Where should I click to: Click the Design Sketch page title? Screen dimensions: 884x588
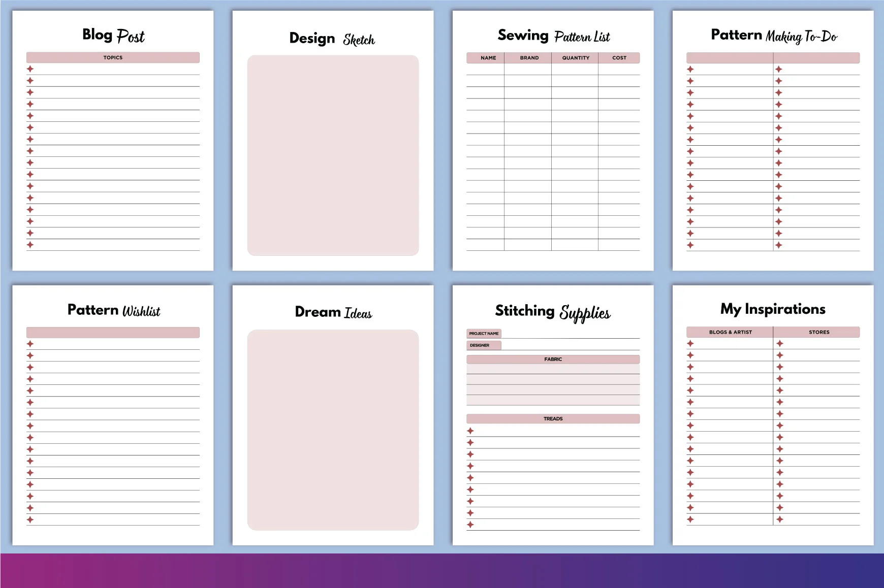pyautogui.click(x=332, y=39)
